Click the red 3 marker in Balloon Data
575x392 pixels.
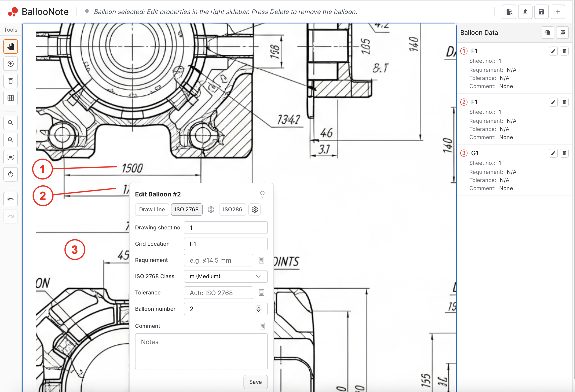[x=464, y=153]
